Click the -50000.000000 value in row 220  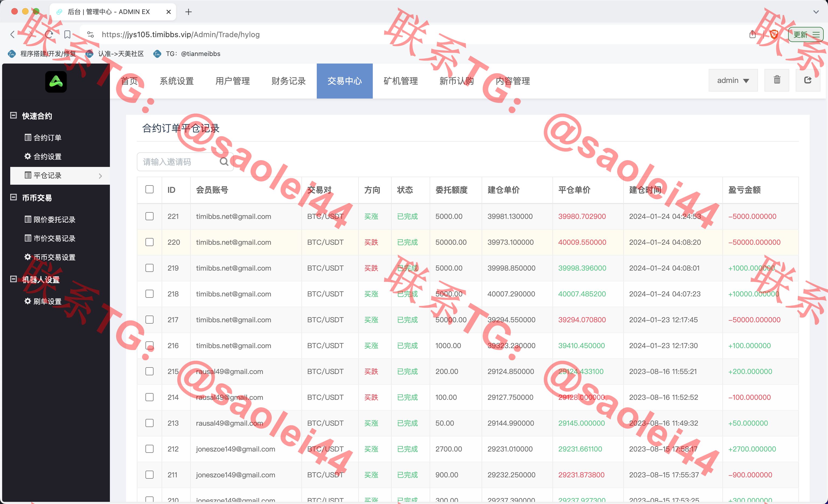tap(754, 242)
